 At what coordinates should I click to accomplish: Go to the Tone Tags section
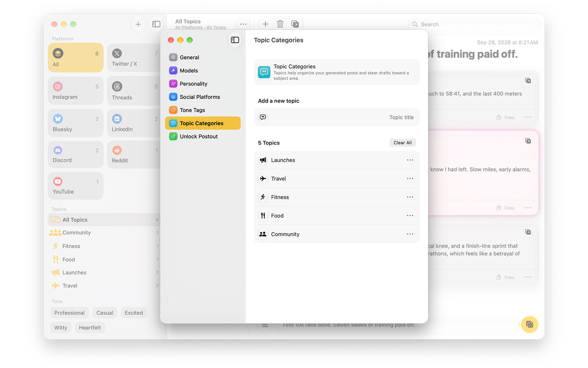pos(203,110)
